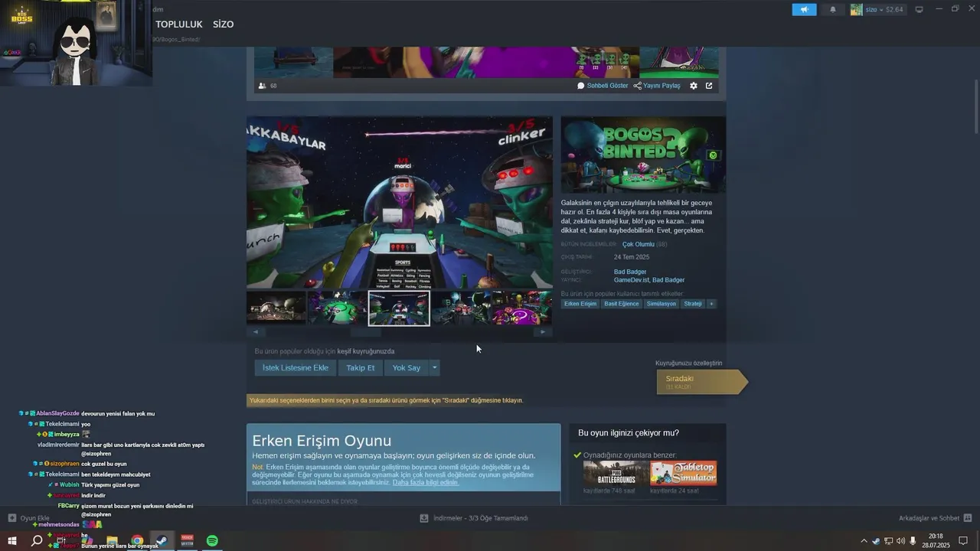Pop out the broadcast in new window
The width and height of the screenshot is (980, 551).
[709, 86]
